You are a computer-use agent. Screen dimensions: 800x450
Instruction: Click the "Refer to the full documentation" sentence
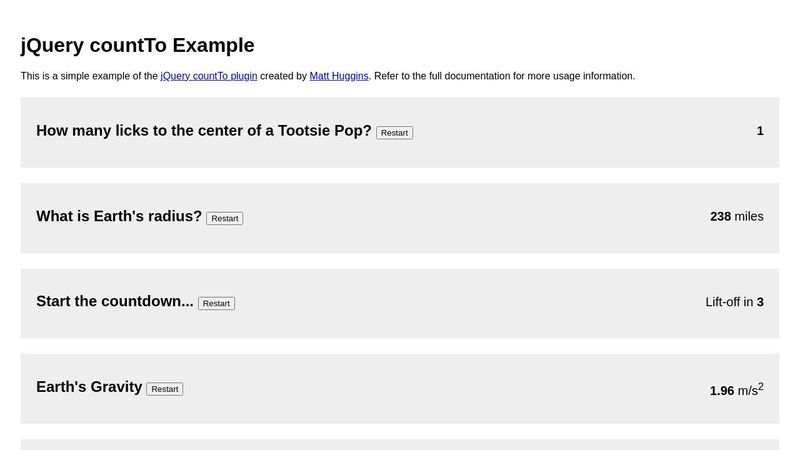pyautogui.click(x=505, y=76)
